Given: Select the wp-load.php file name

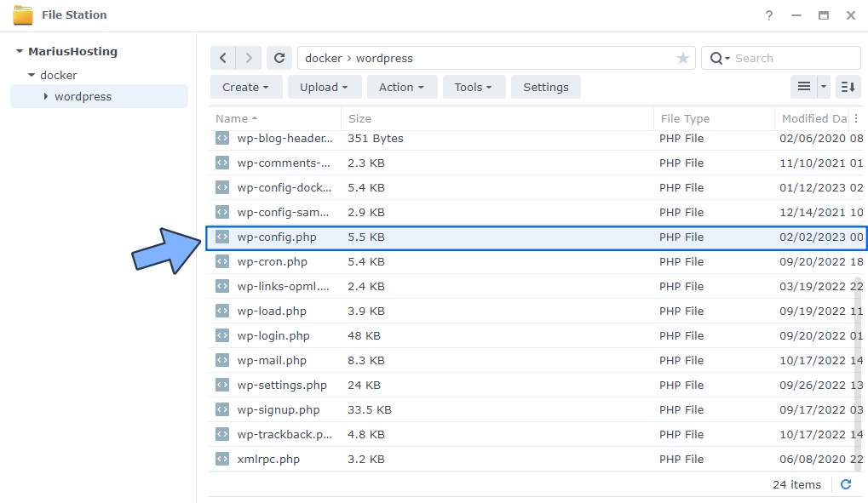Looking at the screenshot, I should coord(272,311).
